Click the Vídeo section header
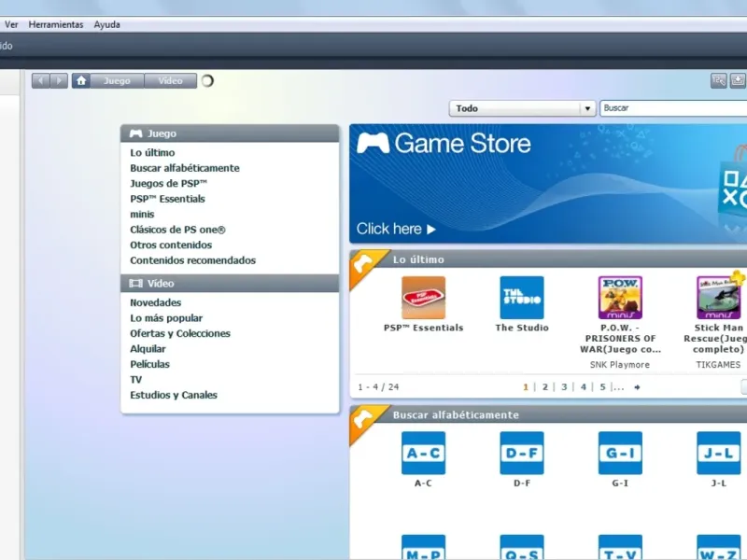747x560 pixels. coord(230,284)
